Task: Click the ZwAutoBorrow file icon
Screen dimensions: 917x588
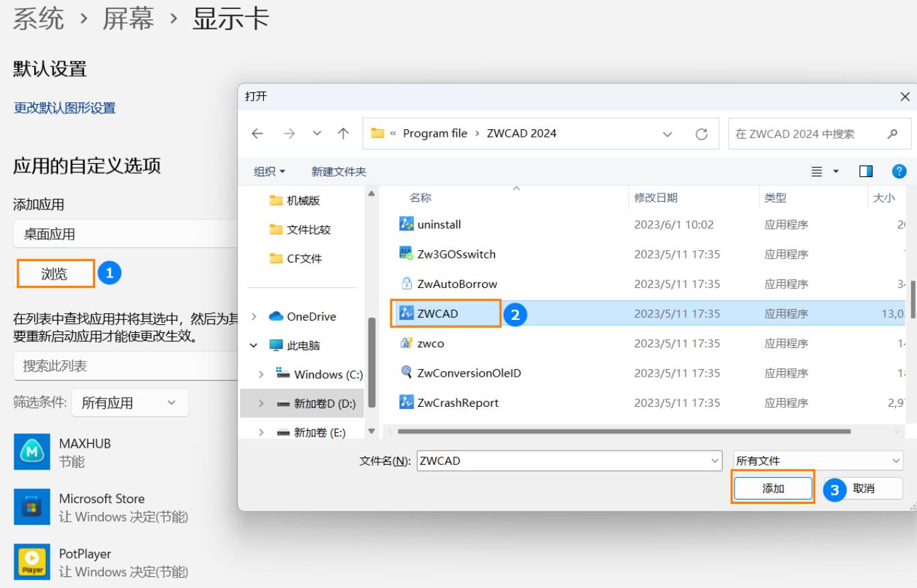Action: pyautogui.click(x=406, y=284)
